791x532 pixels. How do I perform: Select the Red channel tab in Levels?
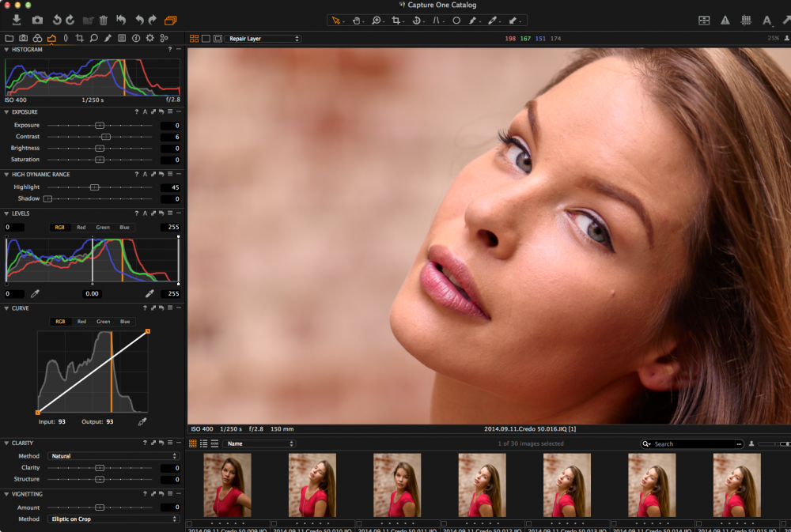pos(81,228)
